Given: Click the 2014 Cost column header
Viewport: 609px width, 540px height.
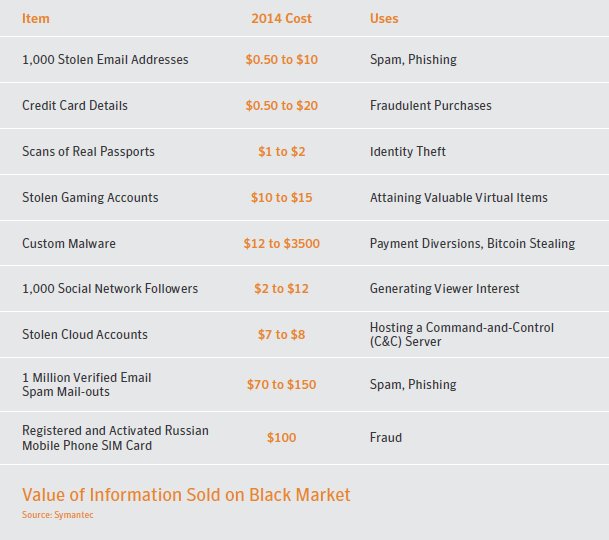Looking at the screenshot, I should (x=281, y=18).
